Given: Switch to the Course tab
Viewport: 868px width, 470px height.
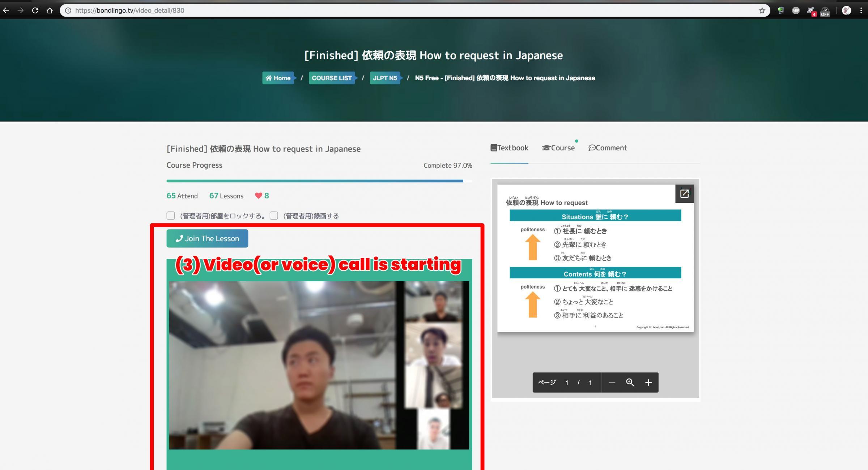Looking at the screenshot, I should pos(558,148).
